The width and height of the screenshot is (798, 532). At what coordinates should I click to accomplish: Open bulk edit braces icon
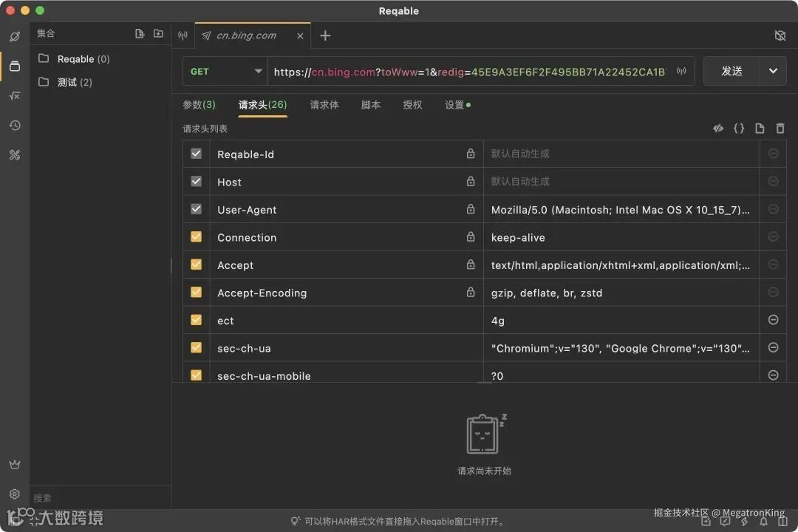point(739,129)
